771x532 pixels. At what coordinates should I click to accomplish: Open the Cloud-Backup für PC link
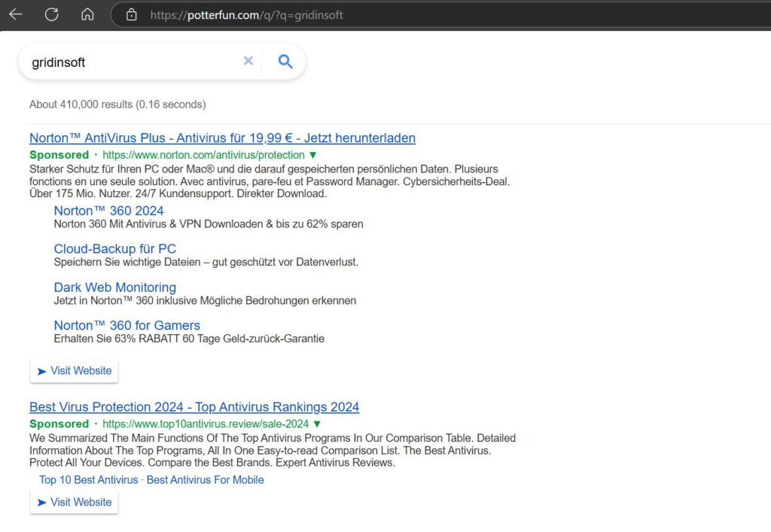114,248
